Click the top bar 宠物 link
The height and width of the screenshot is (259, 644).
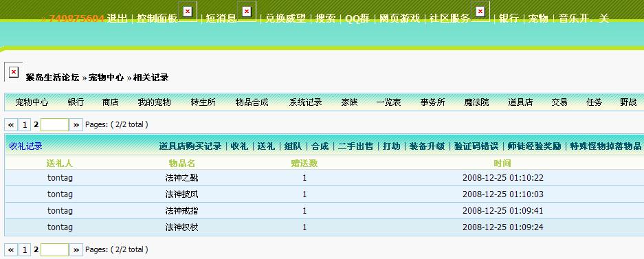[x=537, y=19]
